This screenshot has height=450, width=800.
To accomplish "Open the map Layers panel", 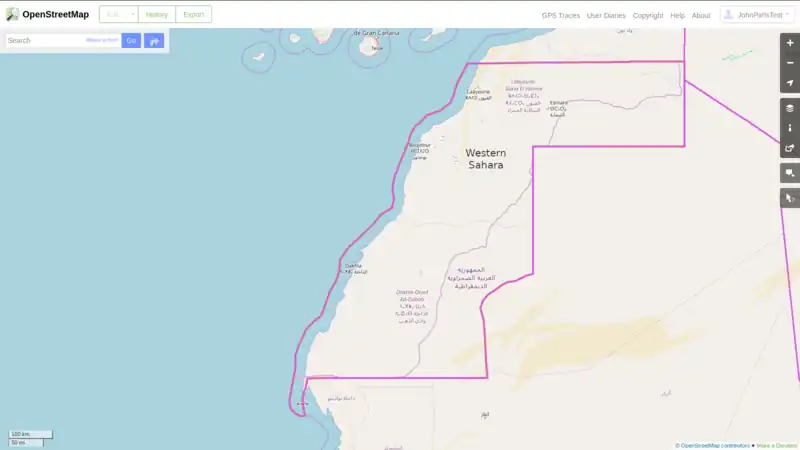I will point(789,108).
